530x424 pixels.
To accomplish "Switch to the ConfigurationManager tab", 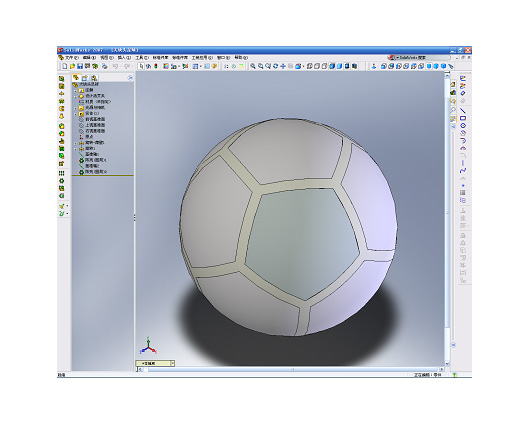I will (x=94, y=78).
